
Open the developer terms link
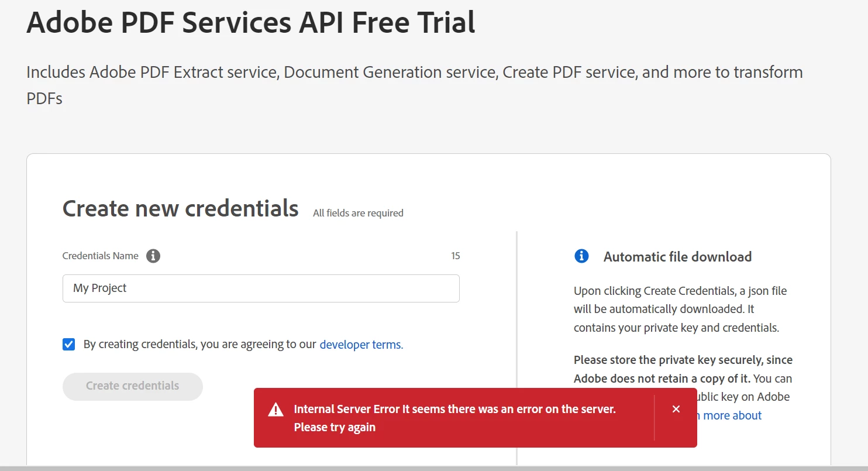[361, 345]
